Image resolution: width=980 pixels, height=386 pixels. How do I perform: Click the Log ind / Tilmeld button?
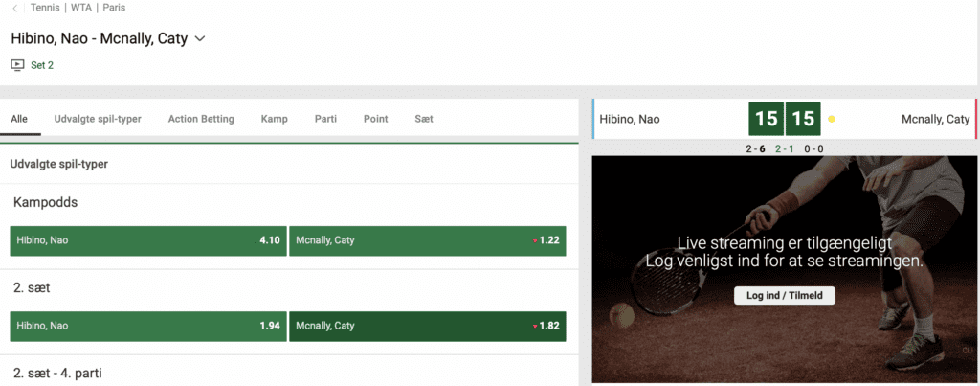pos(784,295)
